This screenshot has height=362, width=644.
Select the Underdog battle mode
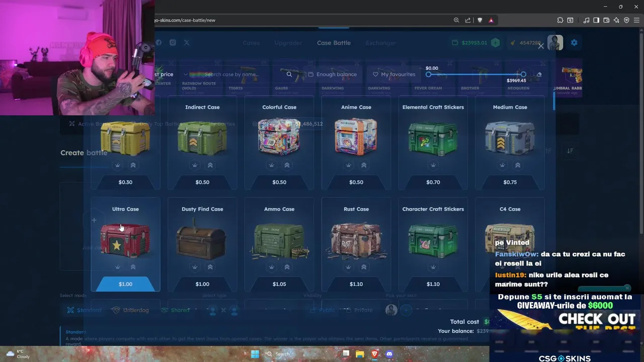point(131,310)
